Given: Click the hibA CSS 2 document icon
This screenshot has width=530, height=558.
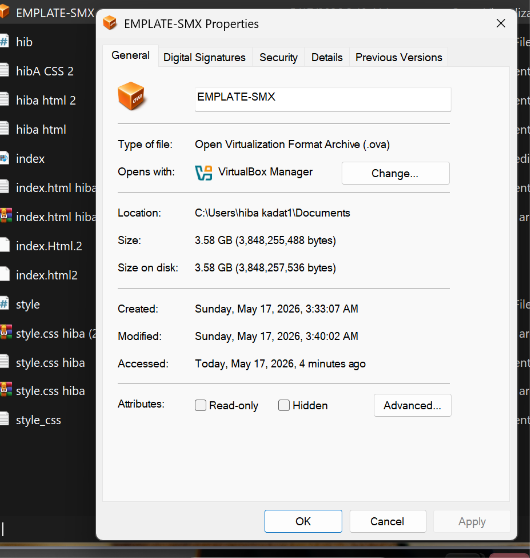Looking at the screenshot, I should click(4, 70).
